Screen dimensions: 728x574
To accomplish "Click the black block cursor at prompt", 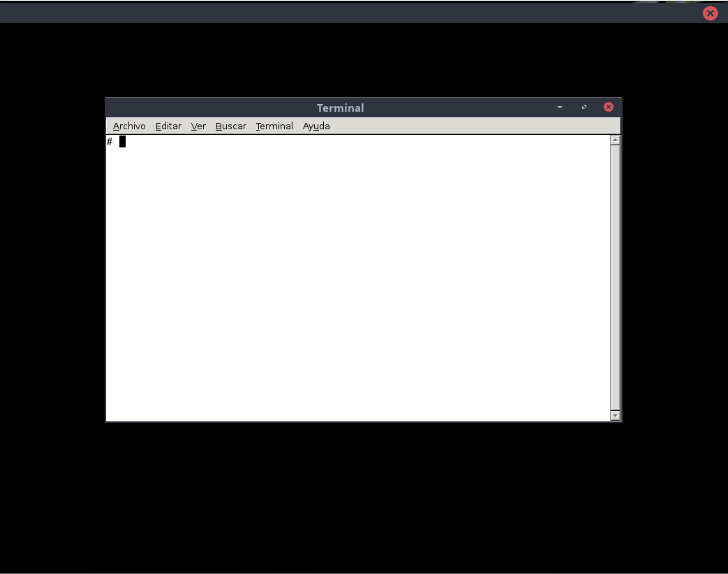I will tap(123, 142).
